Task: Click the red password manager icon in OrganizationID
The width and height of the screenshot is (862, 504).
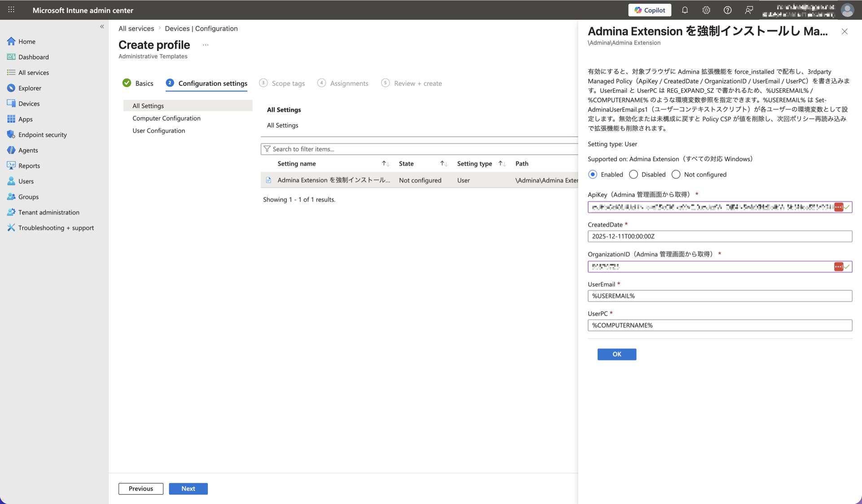Action: (x=838, y=267)
